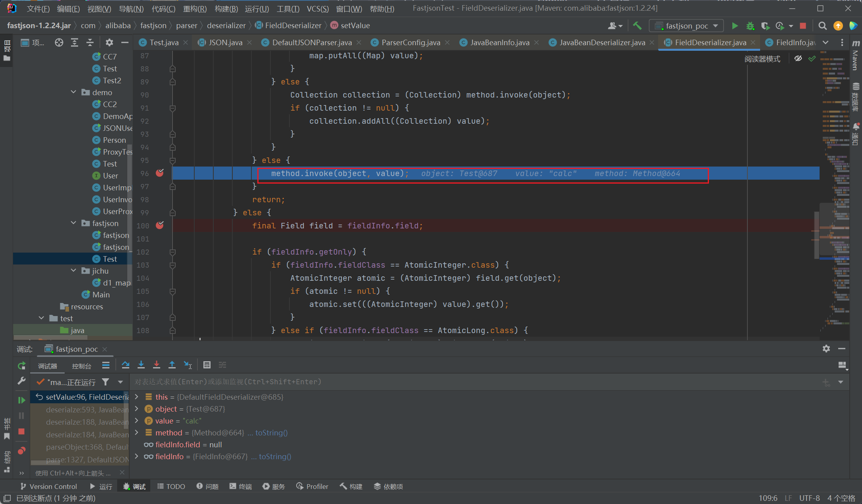The height and width of the screenshot is (504, 862).
Task: Click the Step Into debug icon
Action: [x=141, y=365]
